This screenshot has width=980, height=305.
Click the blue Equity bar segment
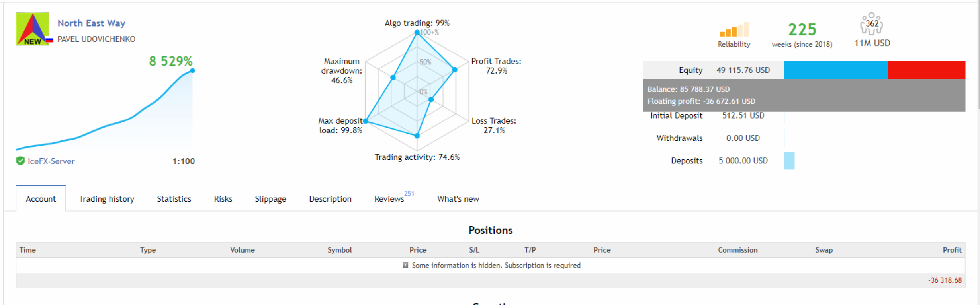(835, 70)
